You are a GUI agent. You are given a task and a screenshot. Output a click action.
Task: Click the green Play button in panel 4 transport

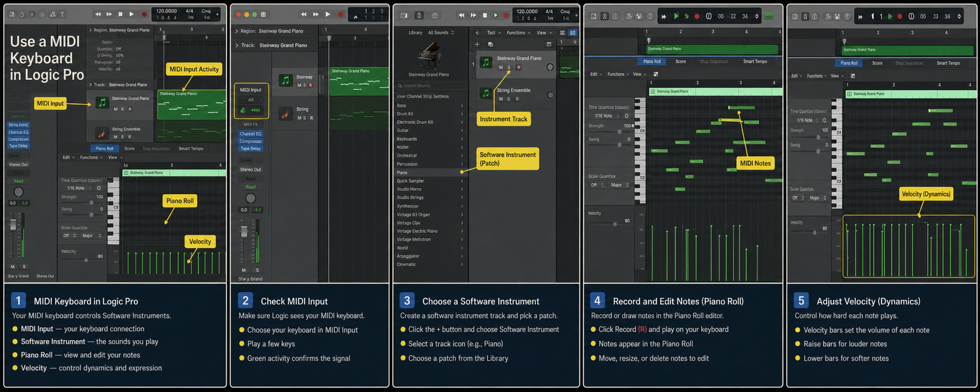[x=676, y=16]
